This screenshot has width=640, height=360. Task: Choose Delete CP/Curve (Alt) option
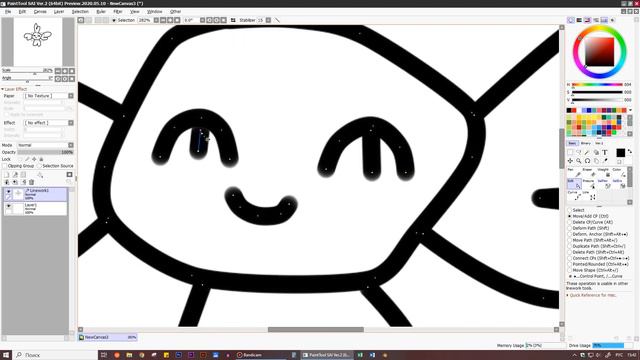570,222
